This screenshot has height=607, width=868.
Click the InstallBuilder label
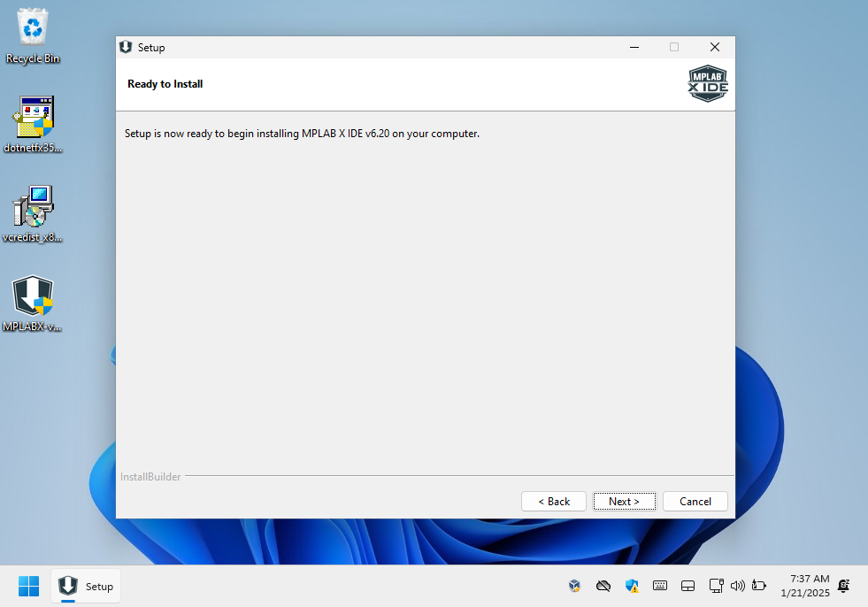(x=150, y=476)
